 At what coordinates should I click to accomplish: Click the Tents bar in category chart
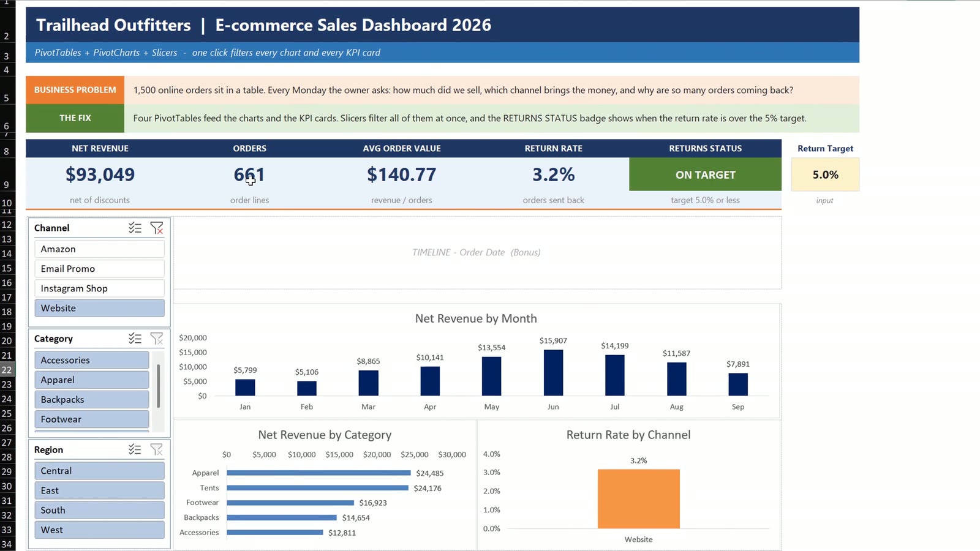[x=317, y=488]
